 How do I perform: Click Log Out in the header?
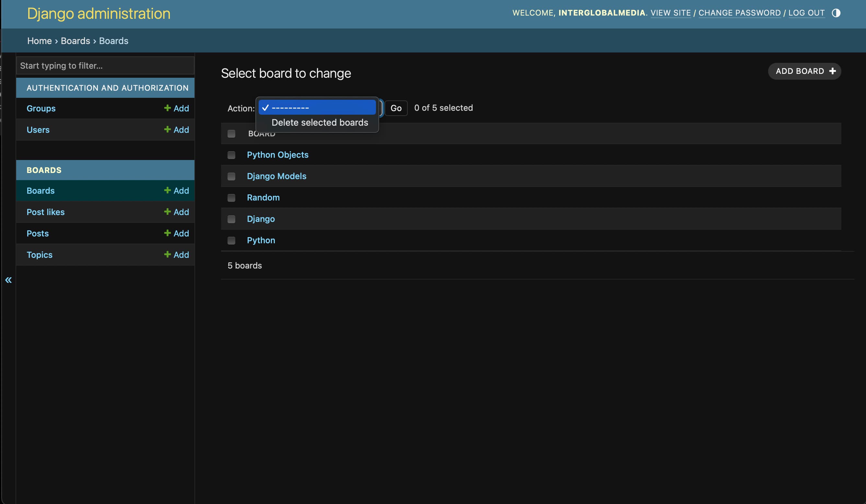point(806,13)
